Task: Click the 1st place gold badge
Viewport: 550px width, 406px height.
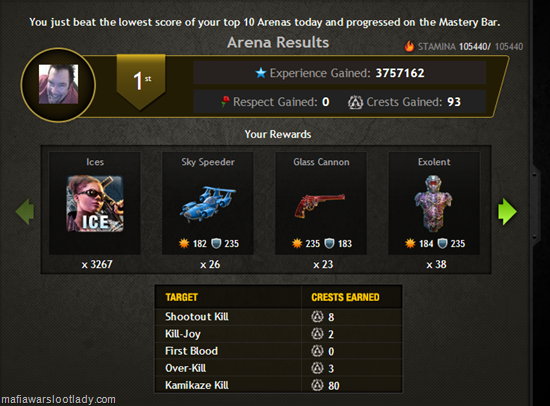Action: (x=141, y=82)
